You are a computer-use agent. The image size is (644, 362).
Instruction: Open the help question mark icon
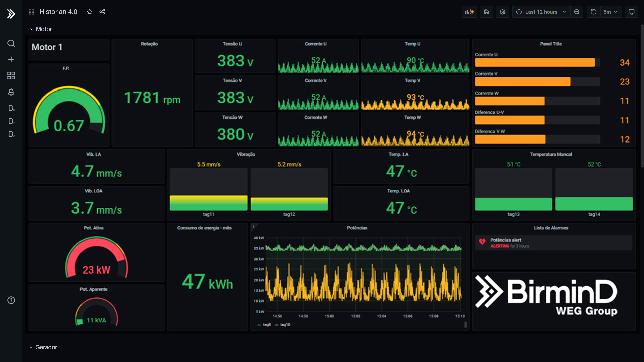click(x=11, y=300)
